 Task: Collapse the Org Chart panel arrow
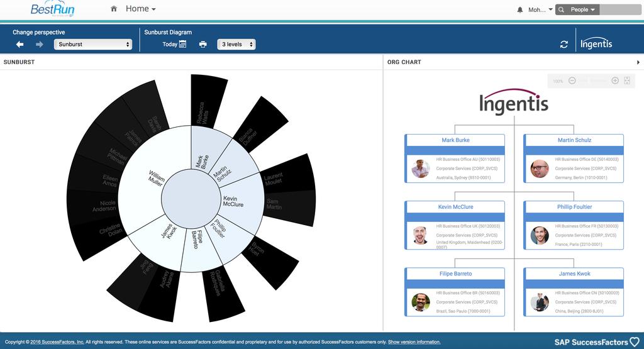coord(638,62)
